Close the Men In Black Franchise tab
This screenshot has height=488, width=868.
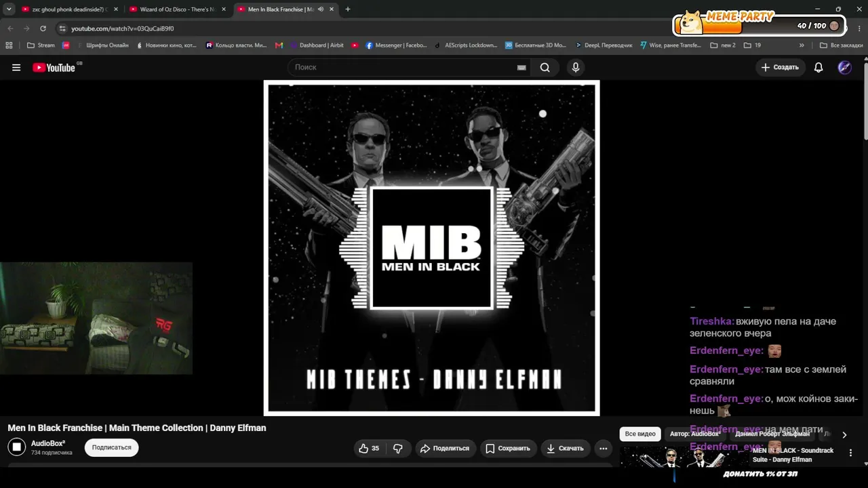[332, 9]
